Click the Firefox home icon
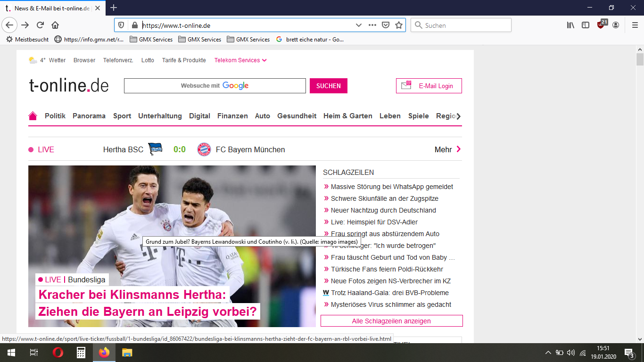 (x=55, y=25)
